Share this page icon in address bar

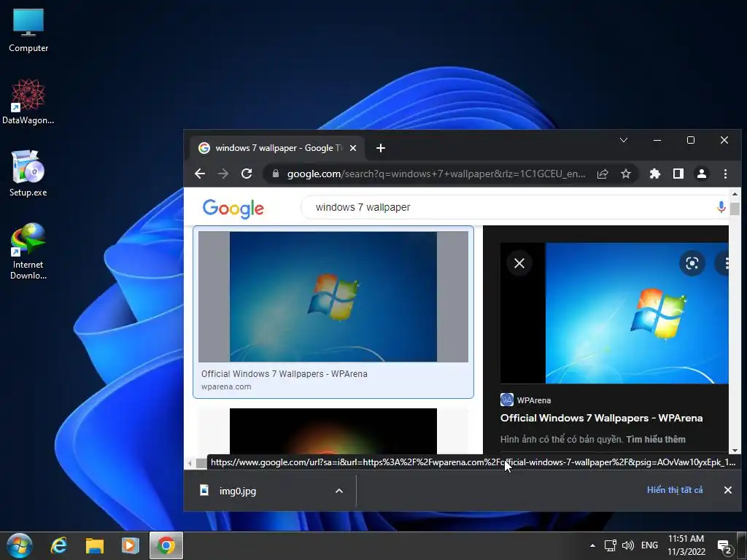[x=603, y=174]
